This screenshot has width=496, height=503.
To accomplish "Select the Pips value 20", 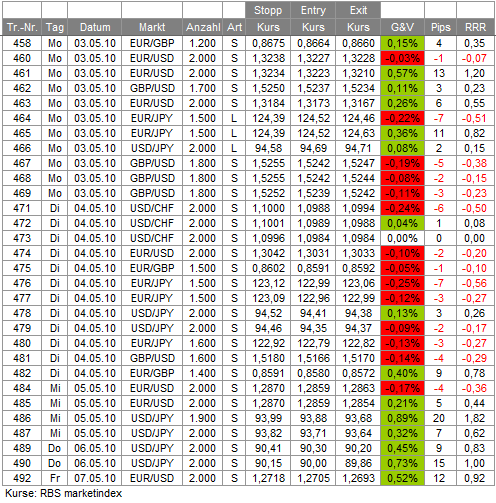I will (440, 418).
